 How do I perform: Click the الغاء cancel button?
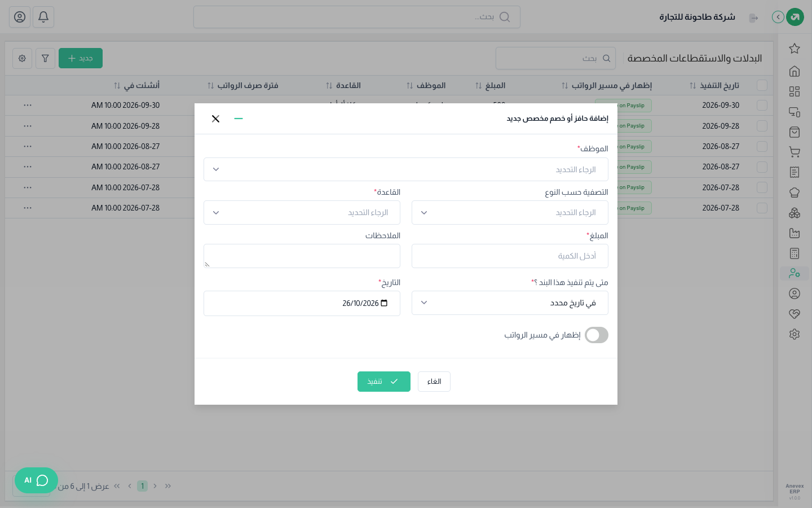(x=434, y=382)
